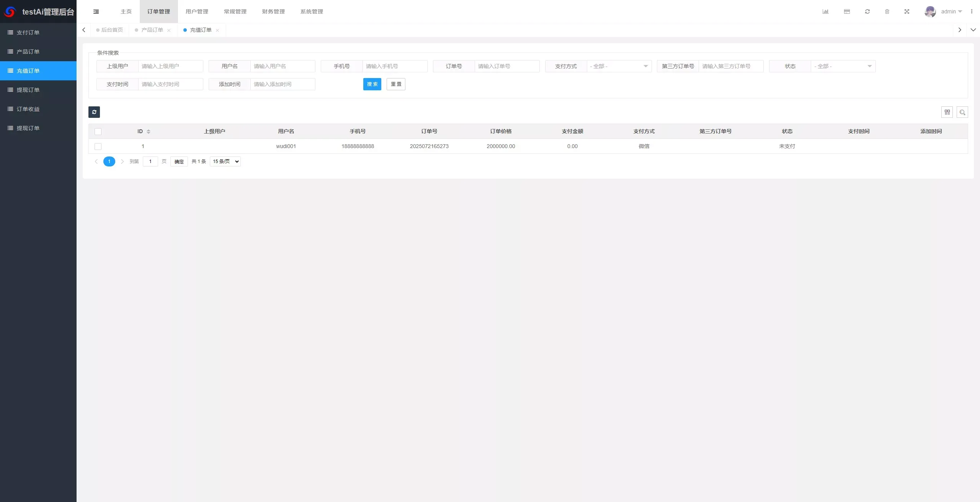Image resolution: width=980 pixels, height=502 pixels.
Task: Open the 常规管理 top menu
Action: (235, 11)
